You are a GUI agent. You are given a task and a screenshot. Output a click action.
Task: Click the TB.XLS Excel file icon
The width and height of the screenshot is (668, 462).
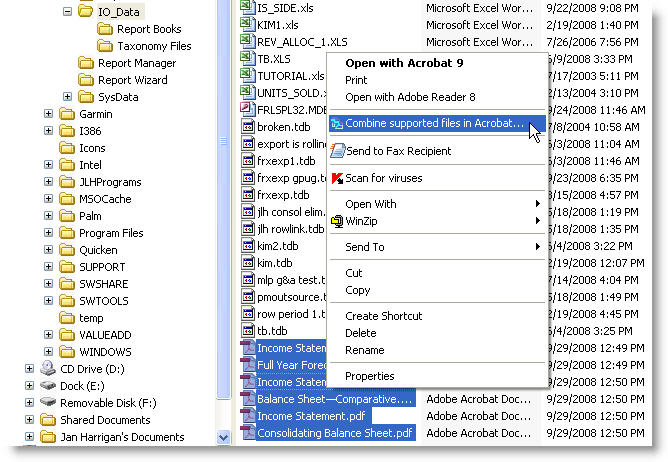(247, 58)
